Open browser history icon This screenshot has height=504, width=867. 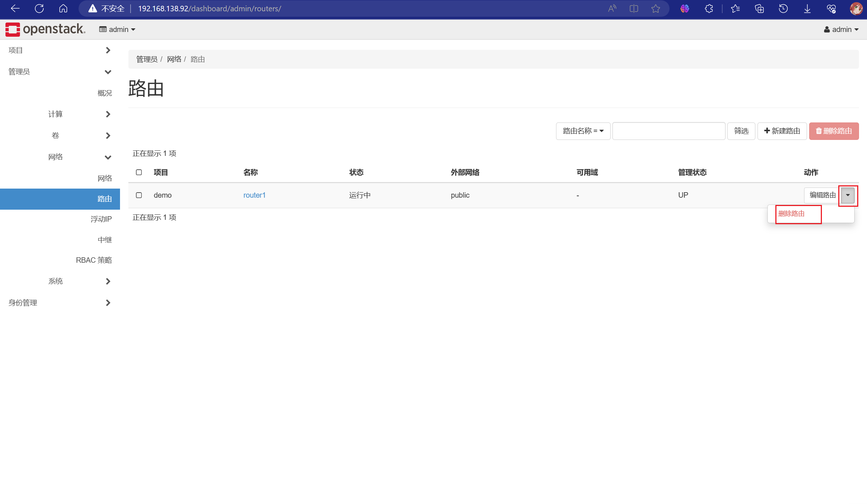point(783,8)
